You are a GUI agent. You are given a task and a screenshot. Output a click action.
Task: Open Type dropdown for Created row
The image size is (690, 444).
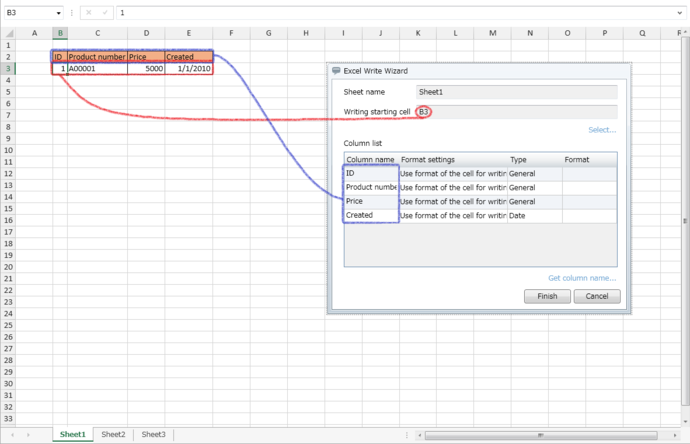click(x=534, y=215)
